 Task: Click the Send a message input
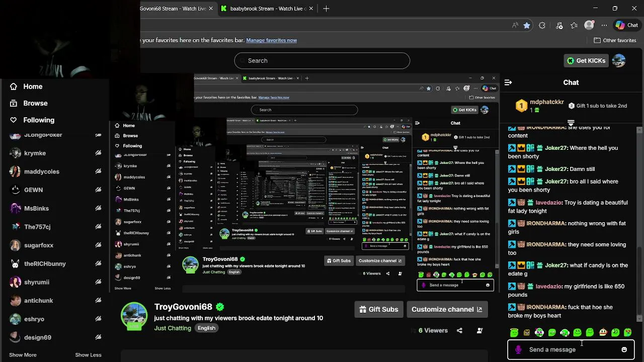(x=571, y=349)
